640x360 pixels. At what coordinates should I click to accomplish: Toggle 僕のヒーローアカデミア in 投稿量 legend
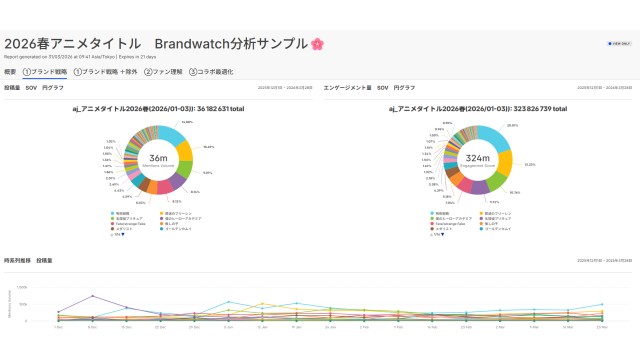pos(180,219)
